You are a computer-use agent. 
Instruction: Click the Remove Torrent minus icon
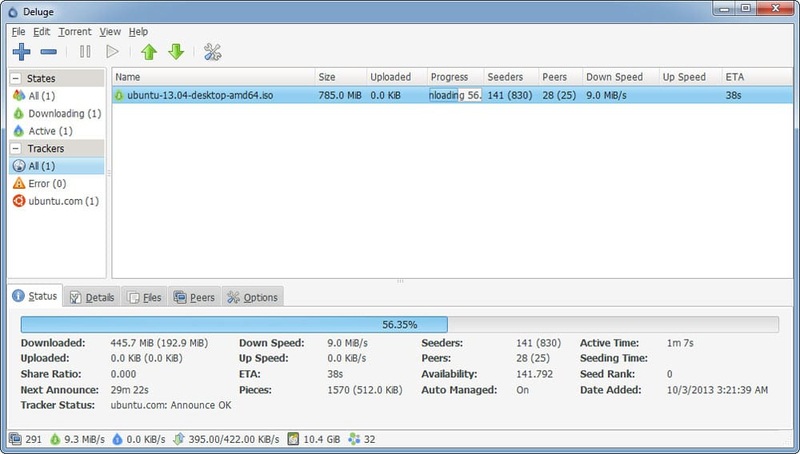point(48,51)
